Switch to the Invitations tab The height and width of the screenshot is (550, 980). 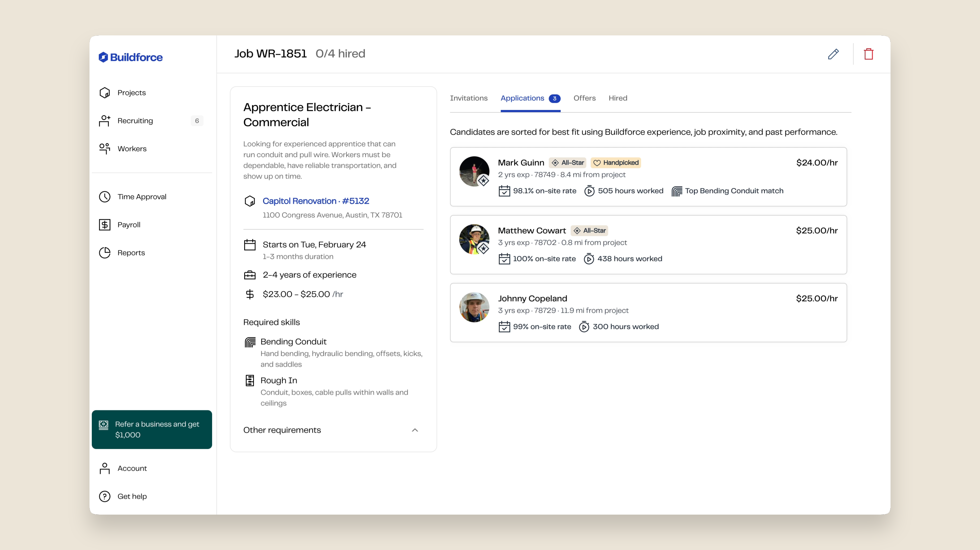click(468, 98)
